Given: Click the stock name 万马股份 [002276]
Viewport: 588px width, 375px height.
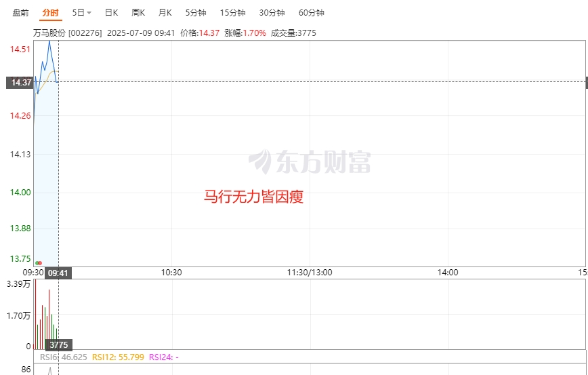Looking at the screenshot, I should coord(68,33).
